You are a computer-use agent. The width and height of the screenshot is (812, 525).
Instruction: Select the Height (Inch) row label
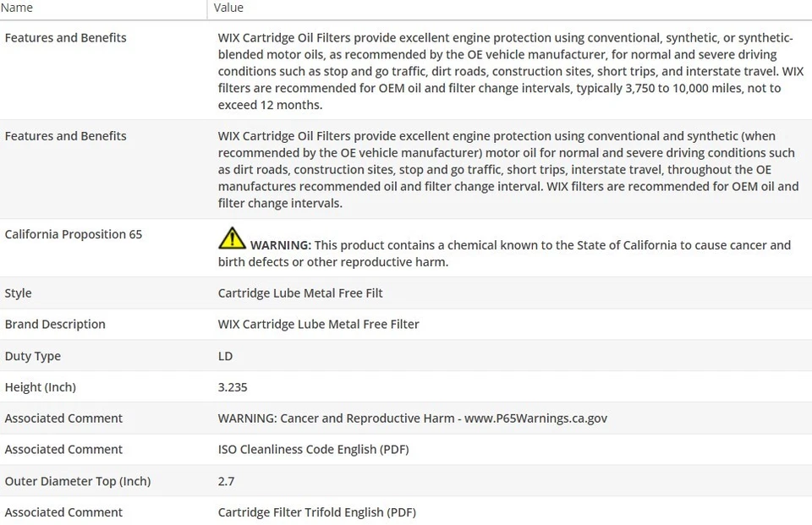[41, 387]
